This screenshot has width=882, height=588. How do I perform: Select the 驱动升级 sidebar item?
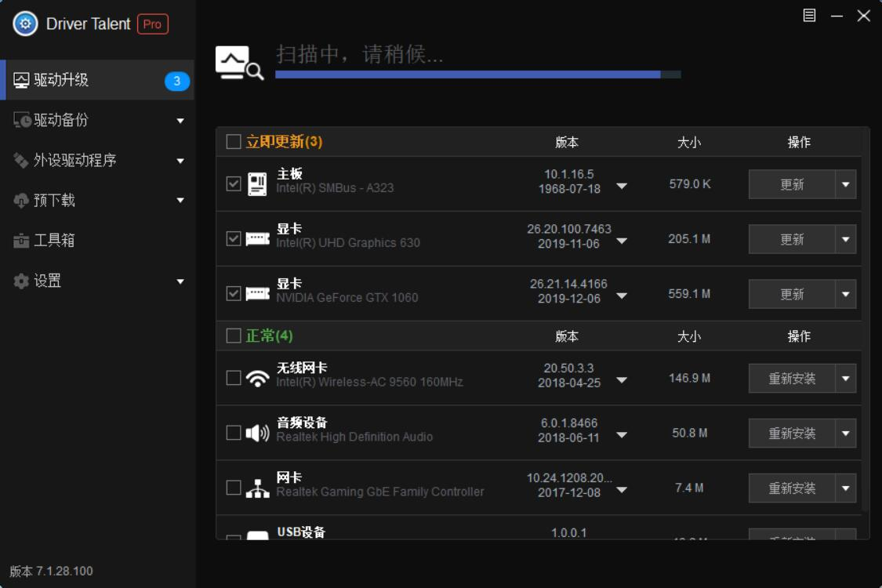point(96,80)
